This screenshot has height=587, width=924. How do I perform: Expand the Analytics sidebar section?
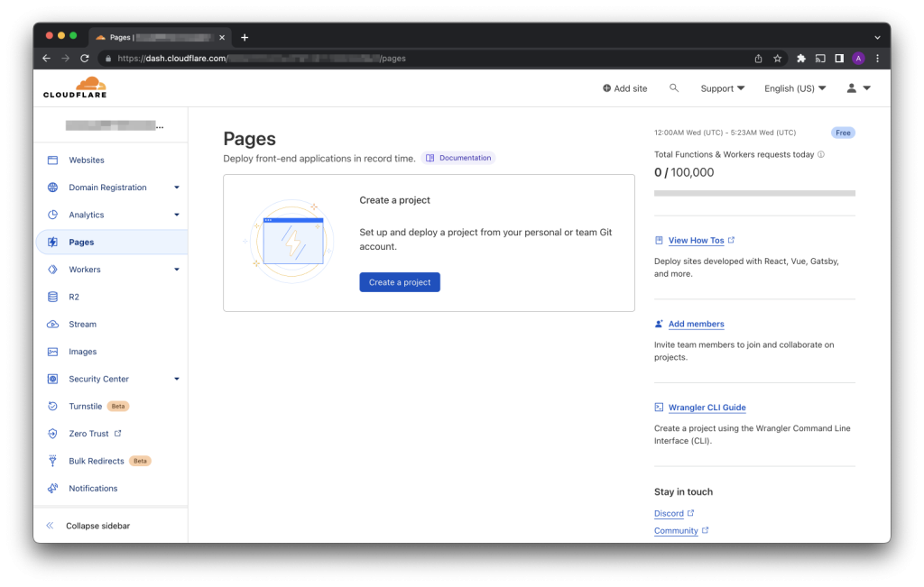[x=177, y=215]
